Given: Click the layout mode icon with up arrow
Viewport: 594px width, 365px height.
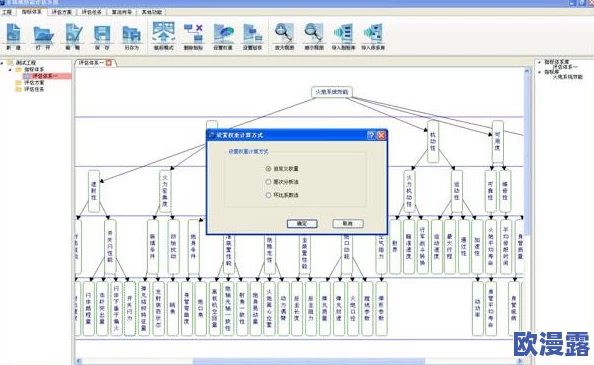Looking at the screenshot, I should [x=163, y=33].
